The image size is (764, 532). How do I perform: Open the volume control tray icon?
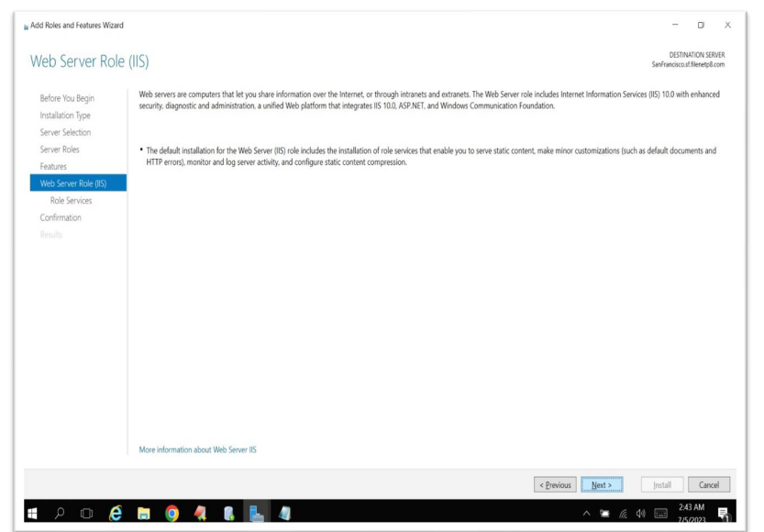(x=641, y=513)
